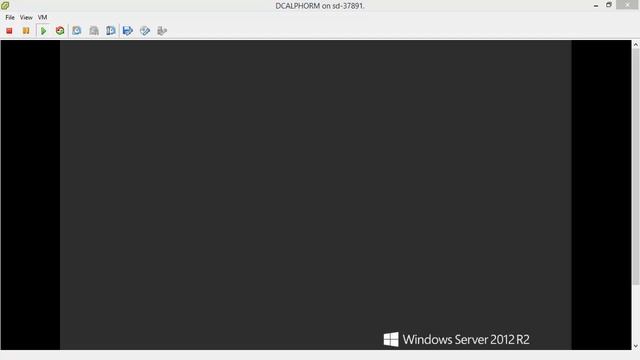Click the red-green Reset VM icon
640x360 pixels.
pyautogui.click(x=60, y=31)
